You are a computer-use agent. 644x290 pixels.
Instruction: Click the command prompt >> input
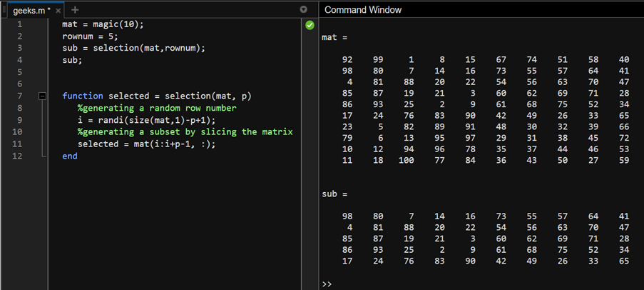(327, 284)
